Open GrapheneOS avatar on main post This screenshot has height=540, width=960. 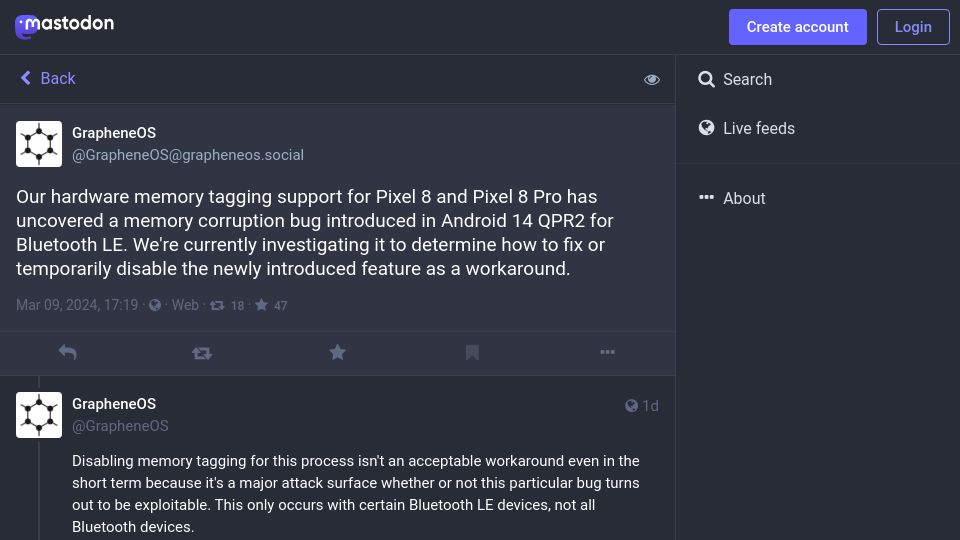[39, 144]
